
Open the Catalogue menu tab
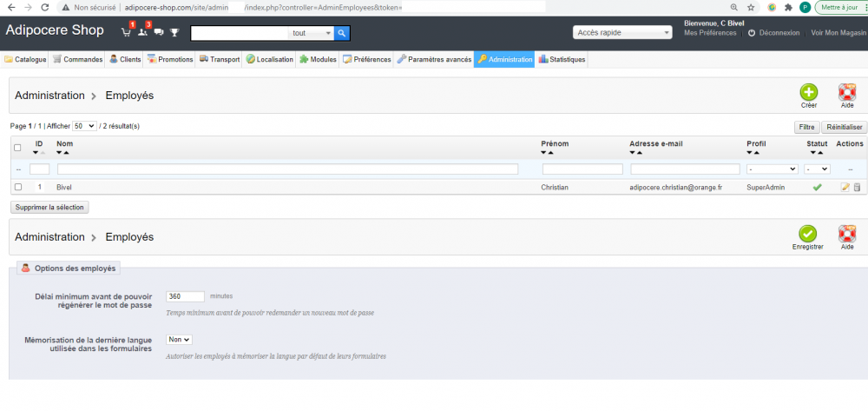pyautogui.click(x=25, y=59)
